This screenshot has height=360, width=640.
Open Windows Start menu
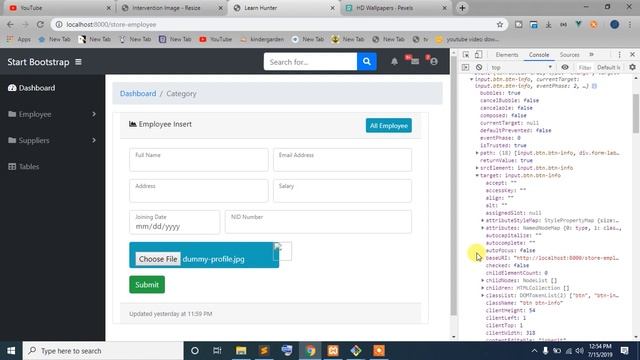11,351
